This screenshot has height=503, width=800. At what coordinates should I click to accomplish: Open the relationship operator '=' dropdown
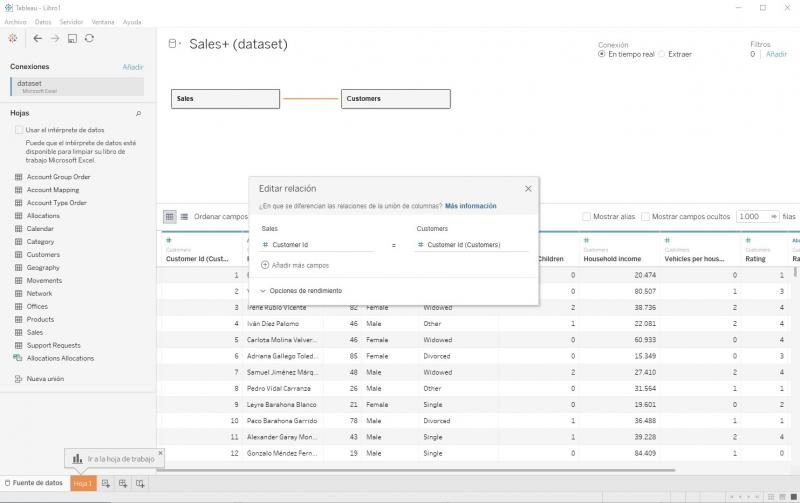coord(394,245)
